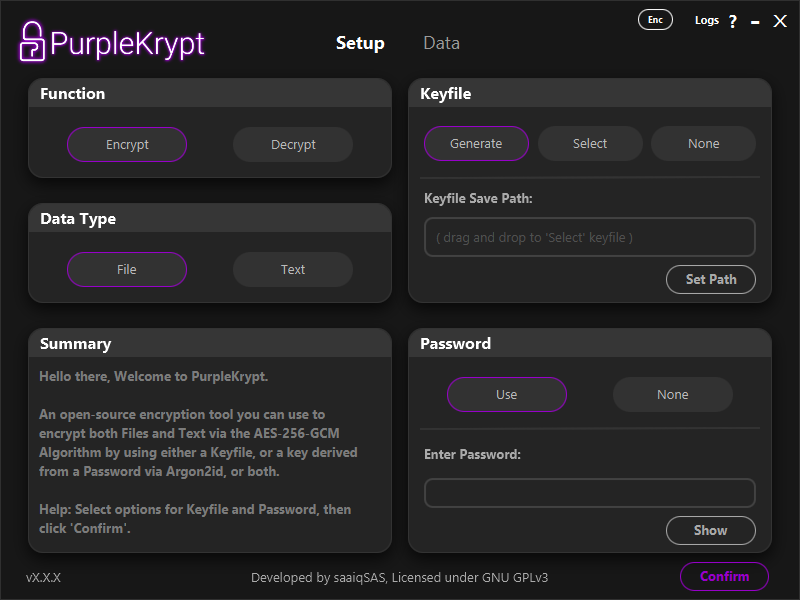Select the Decrypt function option
The width and height of the screenshot is (800, 600).
coord(293,145)
